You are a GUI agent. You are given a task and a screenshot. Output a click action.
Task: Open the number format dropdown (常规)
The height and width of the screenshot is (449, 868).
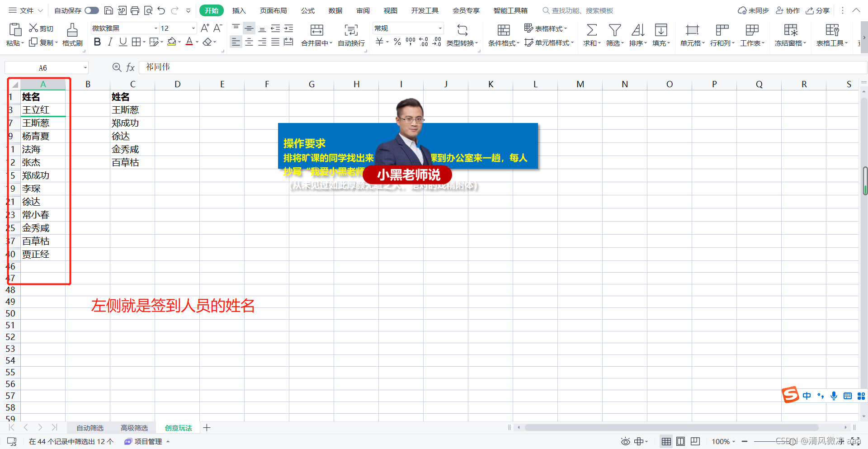(440, 28)
